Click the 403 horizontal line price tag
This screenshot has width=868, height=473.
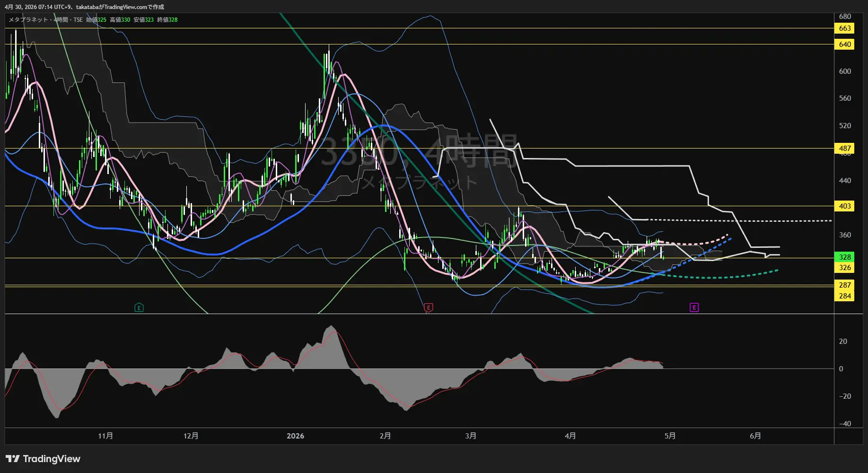(844, 206)
